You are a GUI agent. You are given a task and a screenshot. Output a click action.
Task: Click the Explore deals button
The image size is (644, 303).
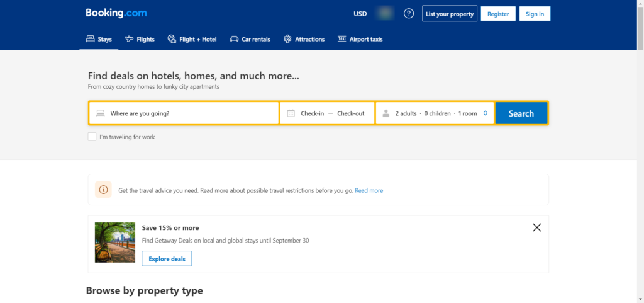coord(167,258)
